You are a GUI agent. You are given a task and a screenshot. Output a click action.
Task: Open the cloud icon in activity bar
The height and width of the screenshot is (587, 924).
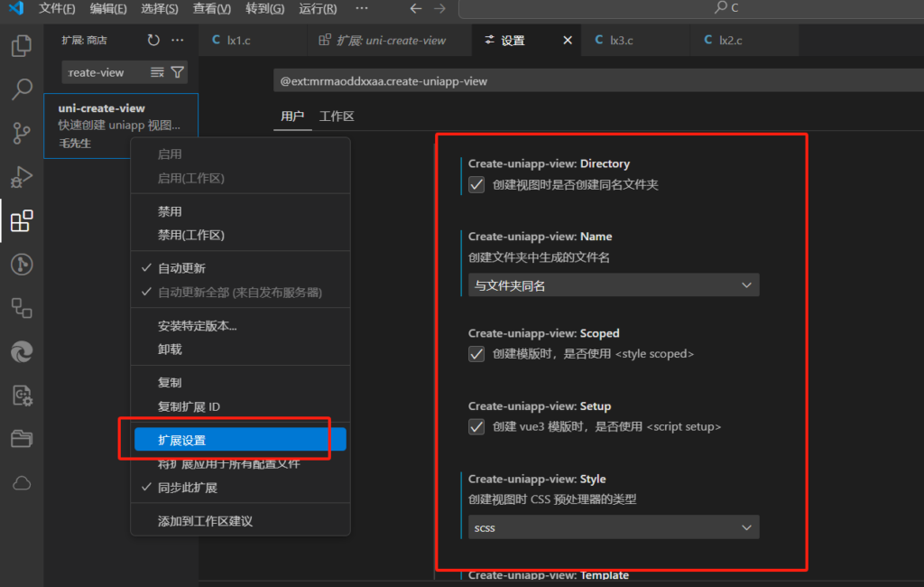click(x=22, y=483)
